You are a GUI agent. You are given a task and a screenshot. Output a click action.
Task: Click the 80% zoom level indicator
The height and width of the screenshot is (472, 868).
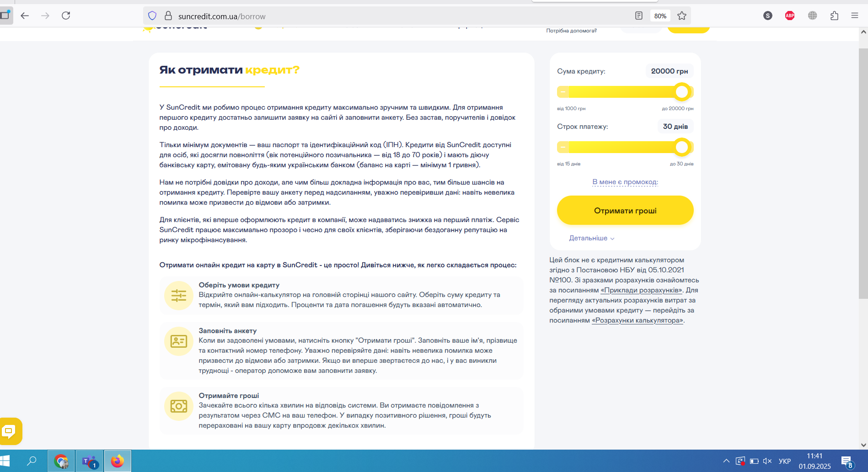pyautogui.click(x=660, y=16)
